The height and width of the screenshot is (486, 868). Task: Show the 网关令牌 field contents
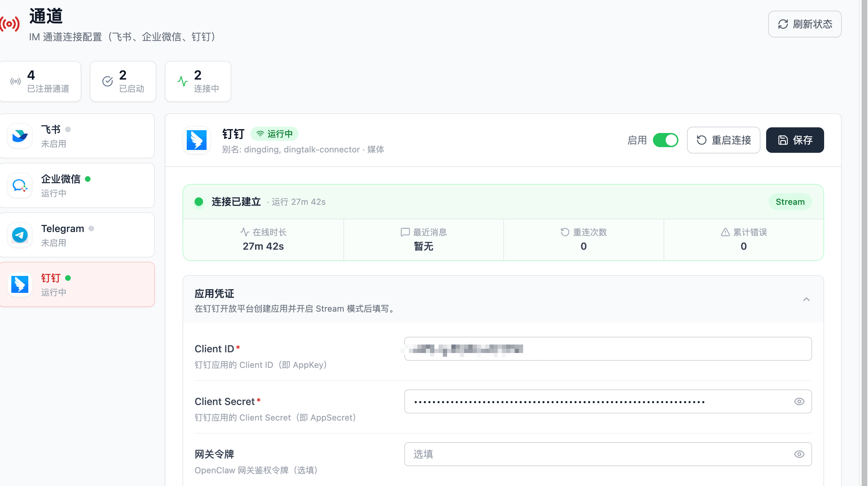pos(799,455)
